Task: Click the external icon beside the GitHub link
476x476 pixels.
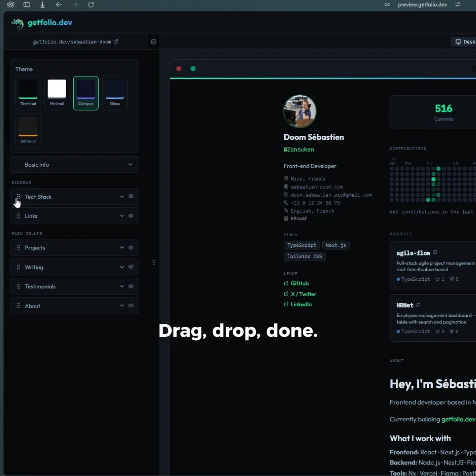Action: [x=286, y=283]
